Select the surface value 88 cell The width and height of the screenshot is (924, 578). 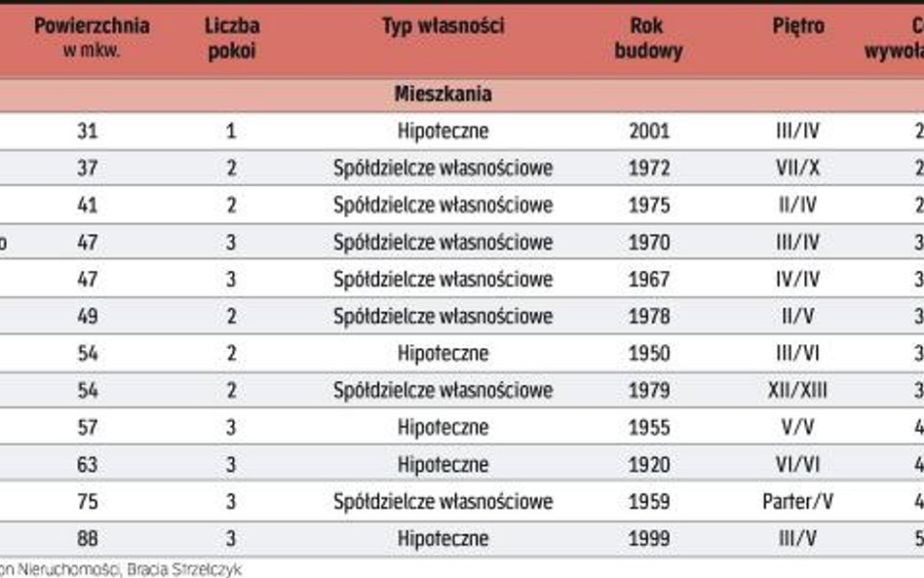click(87, 538)
